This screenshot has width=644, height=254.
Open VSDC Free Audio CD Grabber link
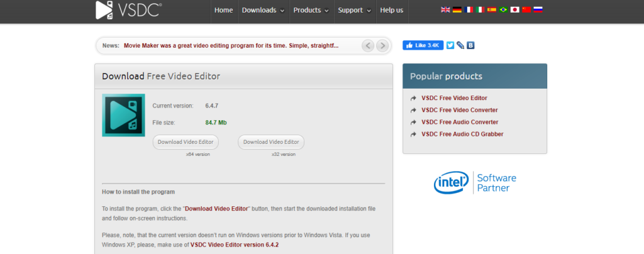pos(462,134)
